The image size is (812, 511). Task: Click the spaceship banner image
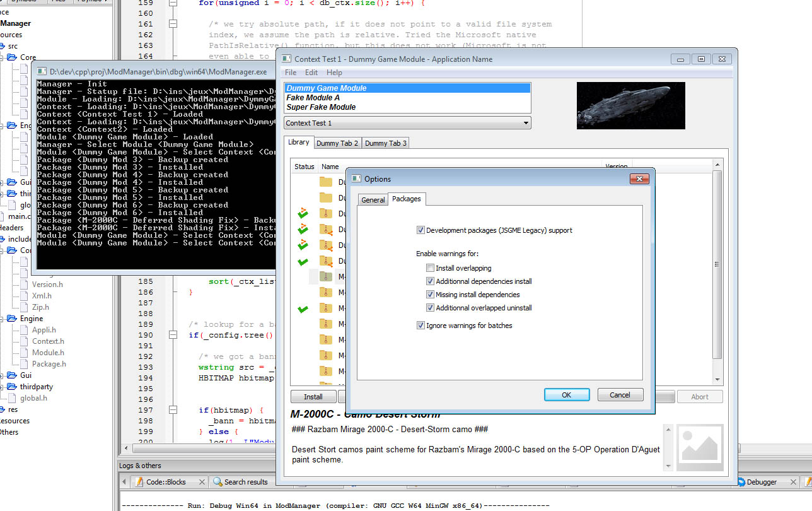point(630,106)
